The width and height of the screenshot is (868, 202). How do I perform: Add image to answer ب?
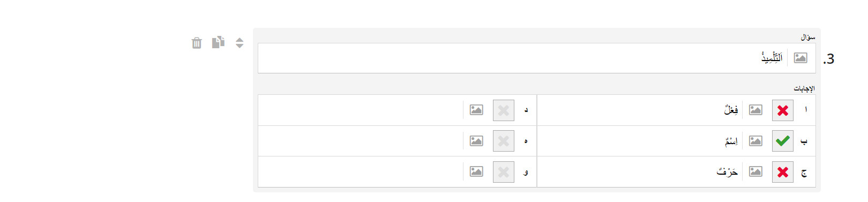[755, 141]
